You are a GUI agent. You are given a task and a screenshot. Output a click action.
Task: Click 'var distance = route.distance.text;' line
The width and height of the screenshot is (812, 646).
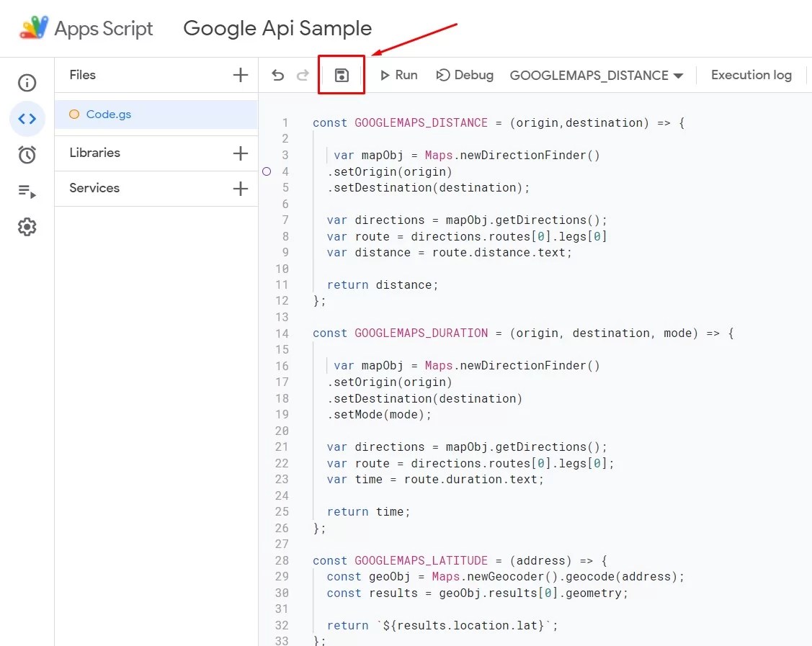pyautogui.click(x=449, y=253)
